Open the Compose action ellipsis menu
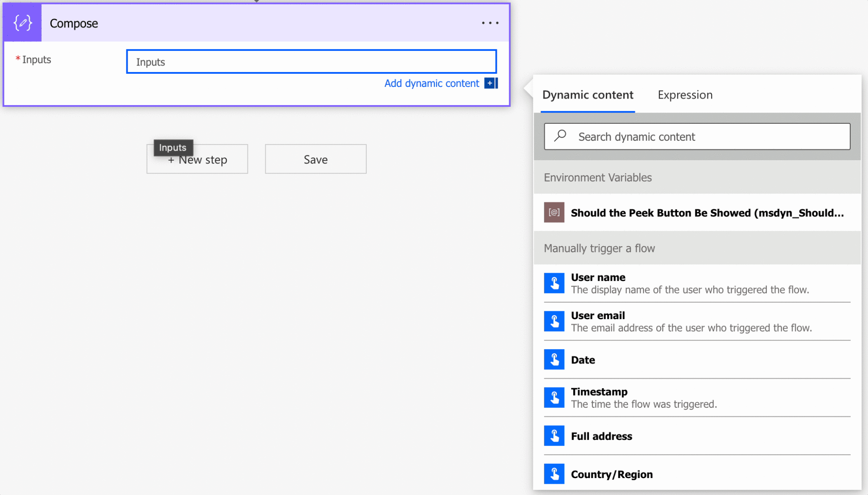The width and height of the screenshot is (868, 495). tap(490, 23)
